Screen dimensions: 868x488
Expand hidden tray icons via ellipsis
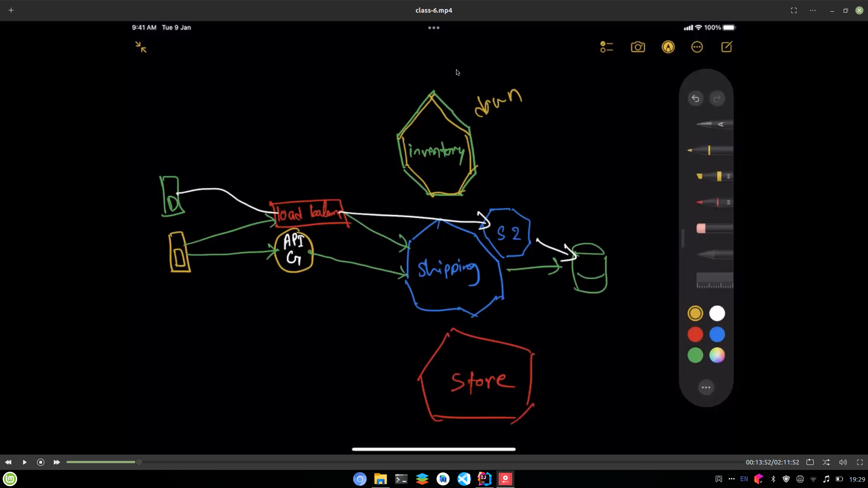pyautogui.click(x=731, y=479)
